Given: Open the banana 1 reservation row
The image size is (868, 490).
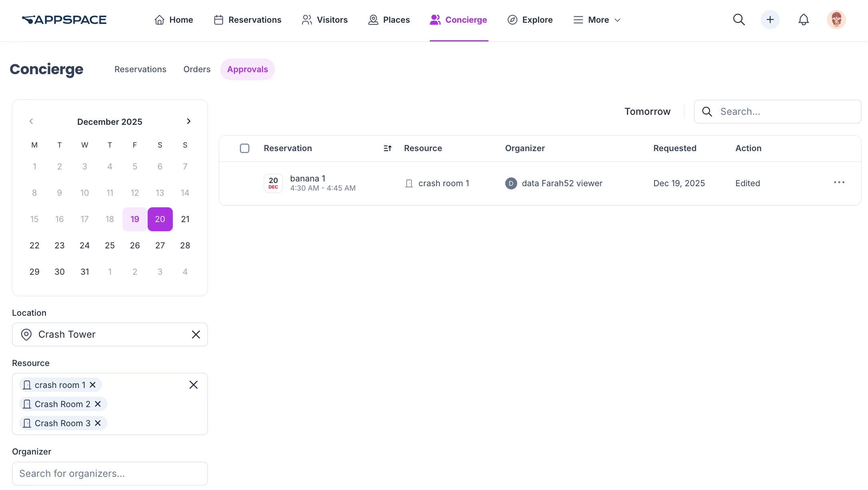Looking at the screenshot, I should click(x=307, y=179).
